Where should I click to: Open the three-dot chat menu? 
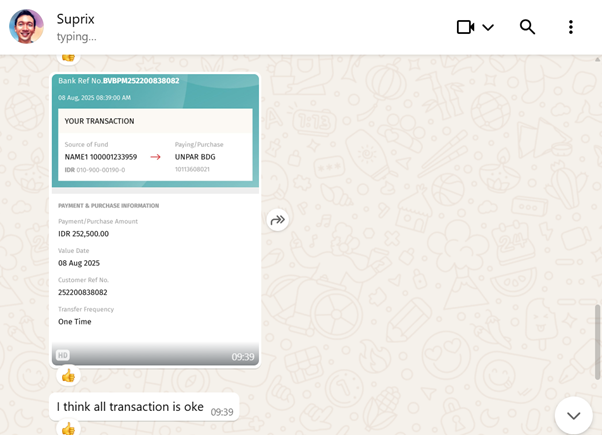[571, 27]
